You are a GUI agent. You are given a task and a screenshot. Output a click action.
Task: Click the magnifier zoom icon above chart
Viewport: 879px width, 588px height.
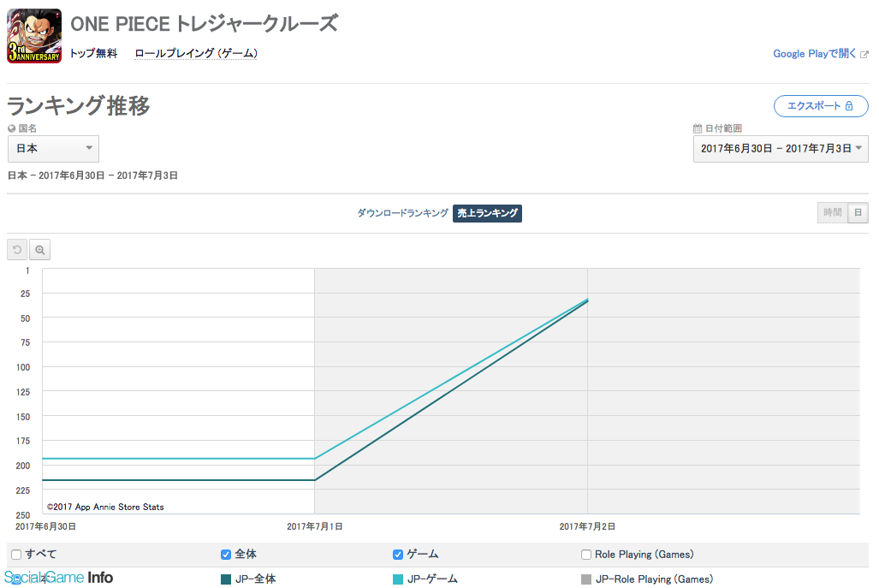[40, 249]
